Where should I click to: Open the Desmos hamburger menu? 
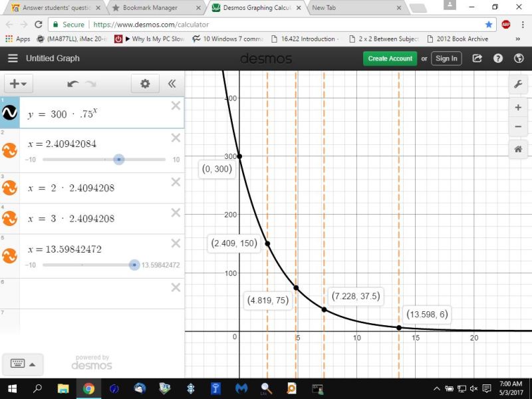coord(13,59)
